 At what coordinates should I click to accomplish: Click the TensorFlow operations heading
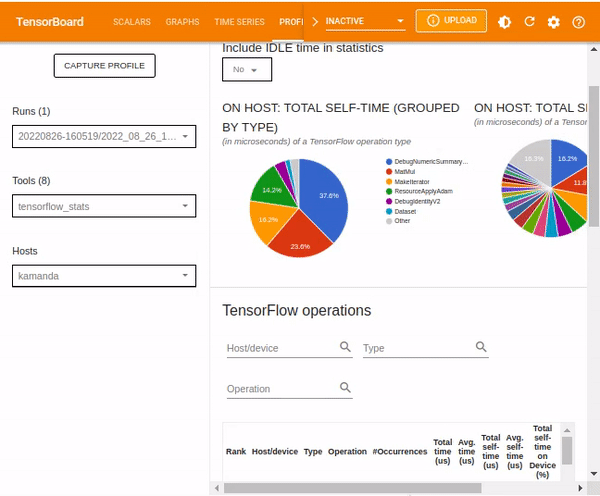[x=297, y=310]
